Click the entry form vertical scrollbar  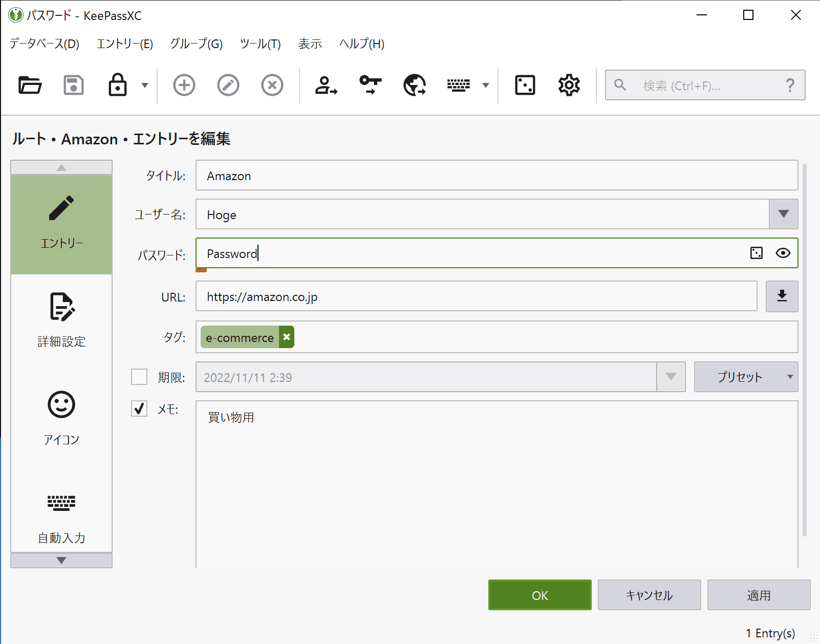(x=805, y=350)
